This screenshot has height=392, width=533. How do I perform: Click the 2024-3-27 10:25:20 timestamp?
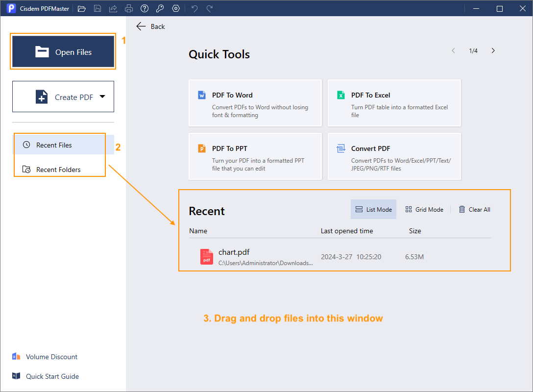[351, 257]
